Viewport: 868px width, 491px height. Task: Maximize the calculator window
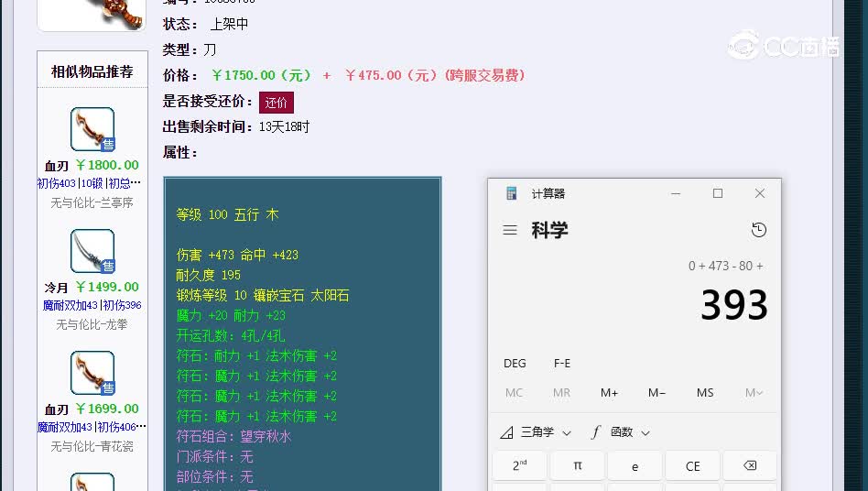click(x=718, y=193)
